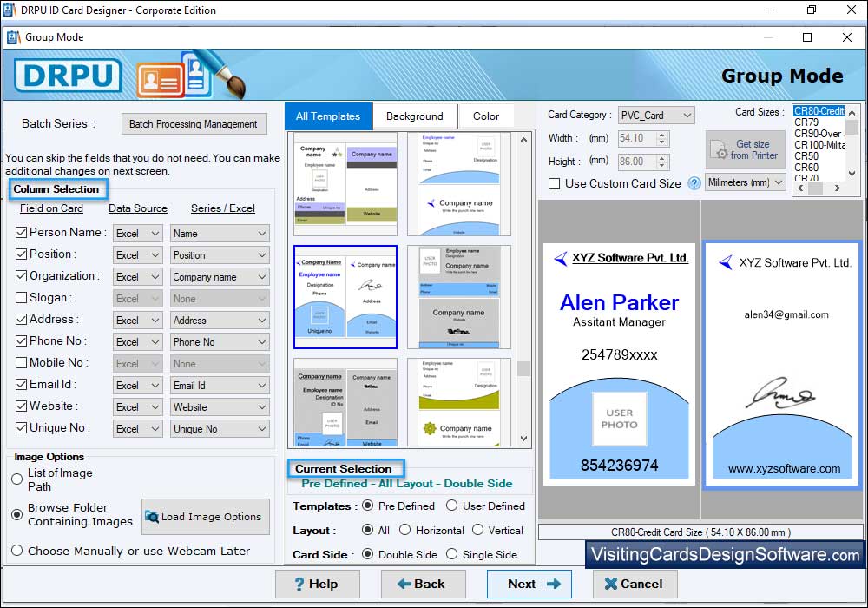Open the Unique No series dropdown
The image size is (868, 608).
pyautogui.click(x=220, y=429)
